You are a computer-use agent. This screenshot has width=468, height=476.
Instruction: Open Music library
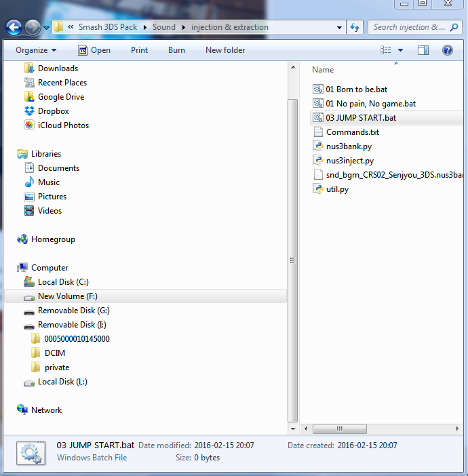(x=42, y=182)
